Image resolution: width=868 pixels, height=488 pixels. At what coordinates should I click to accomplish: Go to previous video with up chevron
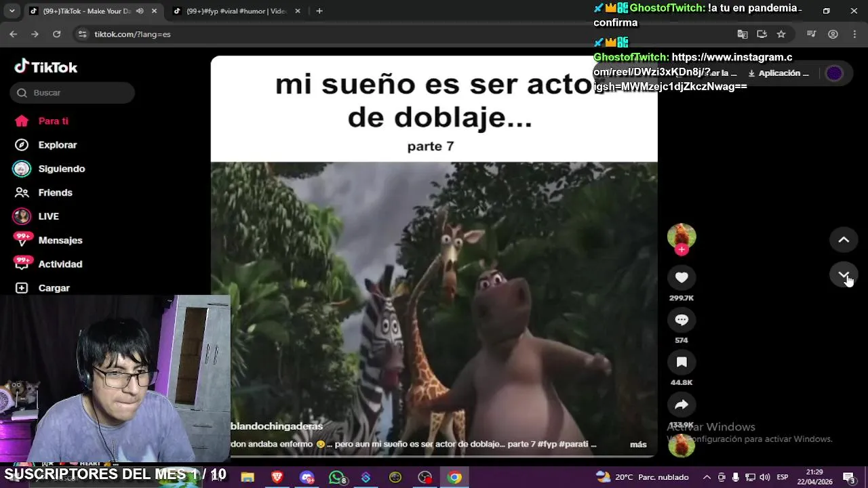[x=844, y=239]
